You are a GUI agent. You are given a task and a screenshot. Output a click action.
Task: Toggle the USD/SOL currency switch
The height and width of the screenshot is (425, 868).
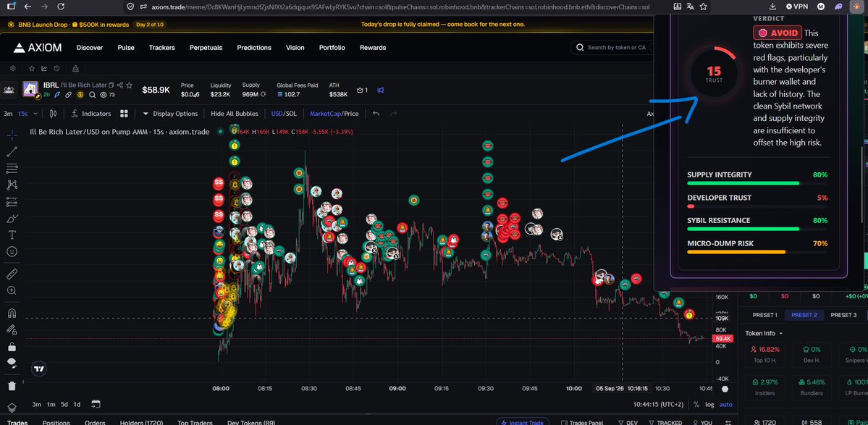[x=284, y=114]
